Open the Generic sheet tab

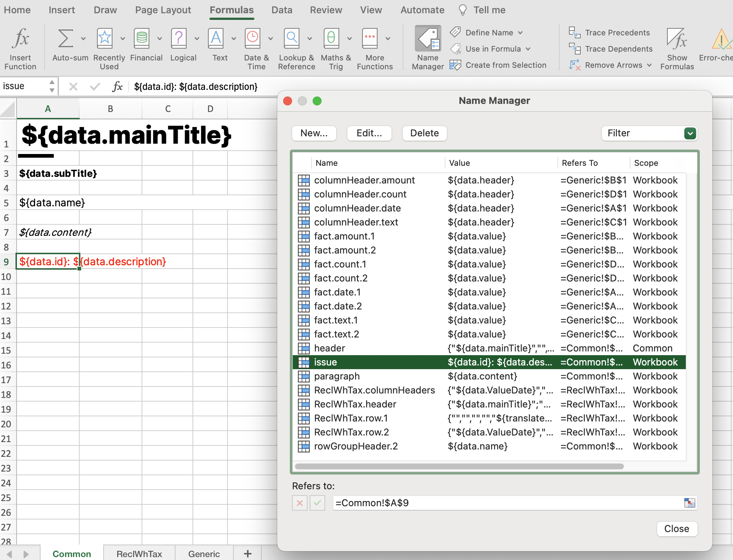tap(204, 553)
